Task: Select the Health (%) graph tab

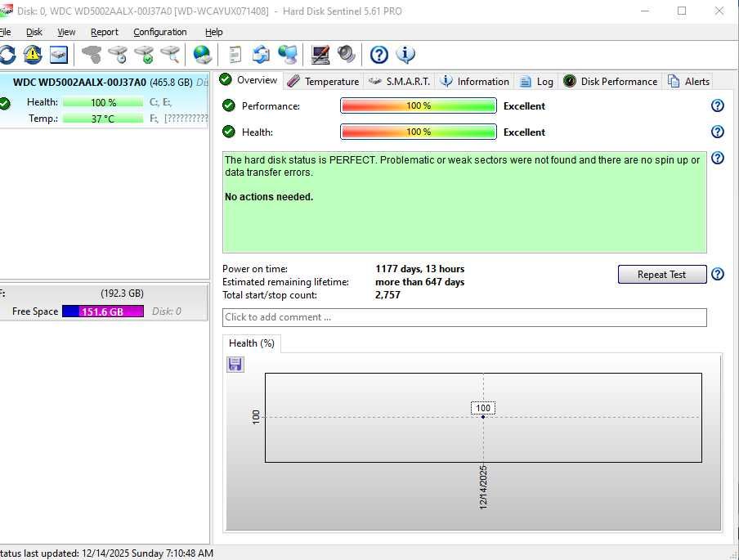Action: pyautogui.click(x=252, y=343)
